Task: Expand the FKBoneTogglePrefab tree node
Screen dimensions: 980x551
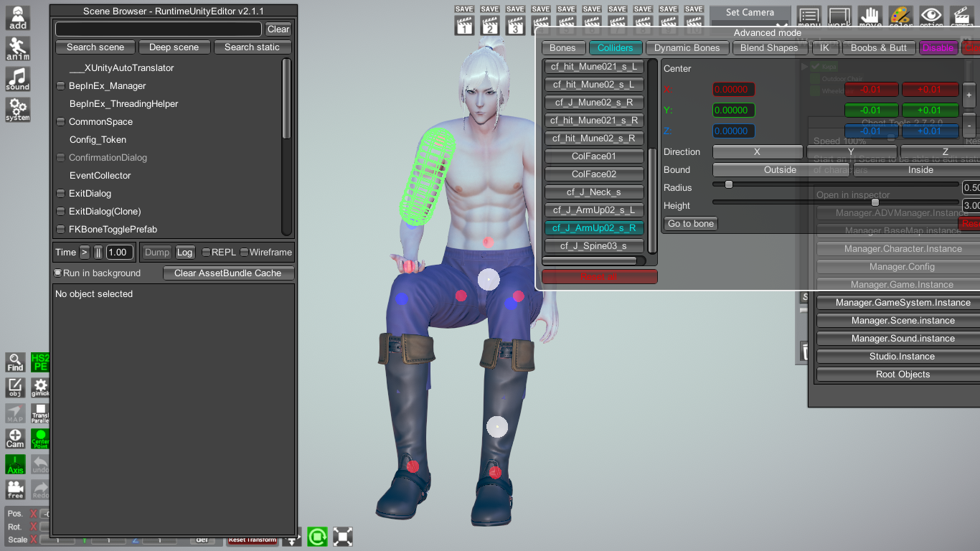Action: pos(61,230)
